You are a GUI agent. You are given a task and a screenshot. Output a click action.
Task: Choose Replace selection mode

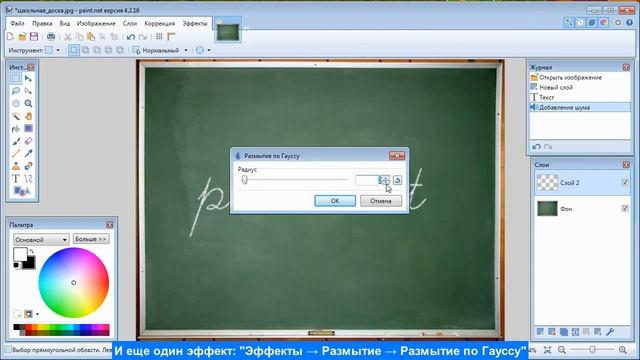[74, 50]
